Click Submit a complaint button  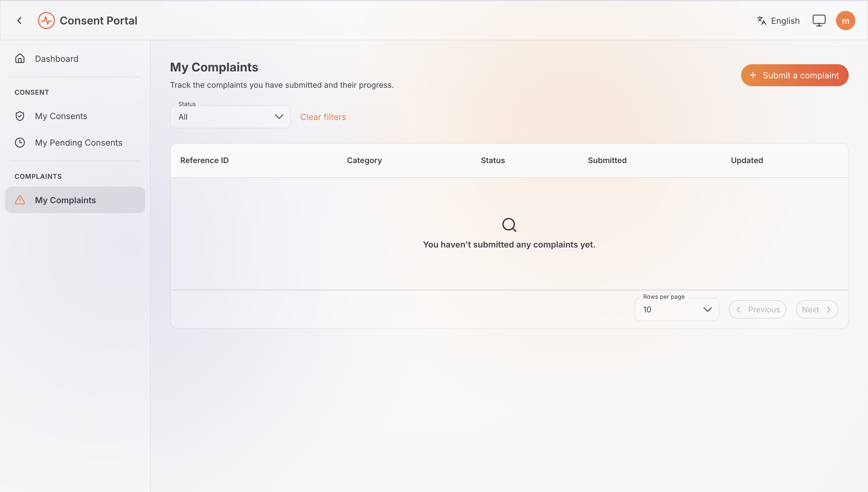click(794, 75)
